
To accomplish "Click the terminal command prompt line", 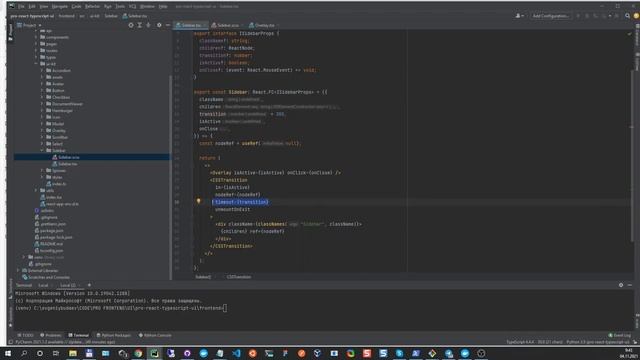I will pos(121,308).
